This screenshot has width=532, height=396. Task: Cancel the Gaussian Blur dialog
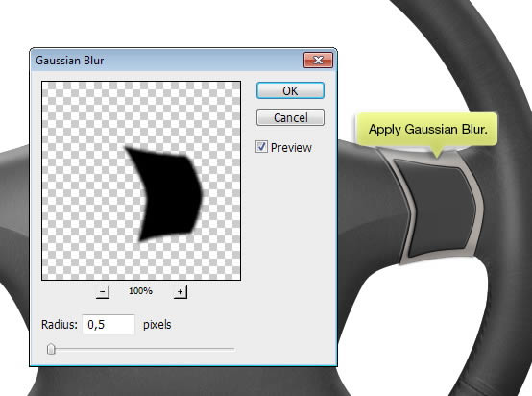click(x=290, y=117)
